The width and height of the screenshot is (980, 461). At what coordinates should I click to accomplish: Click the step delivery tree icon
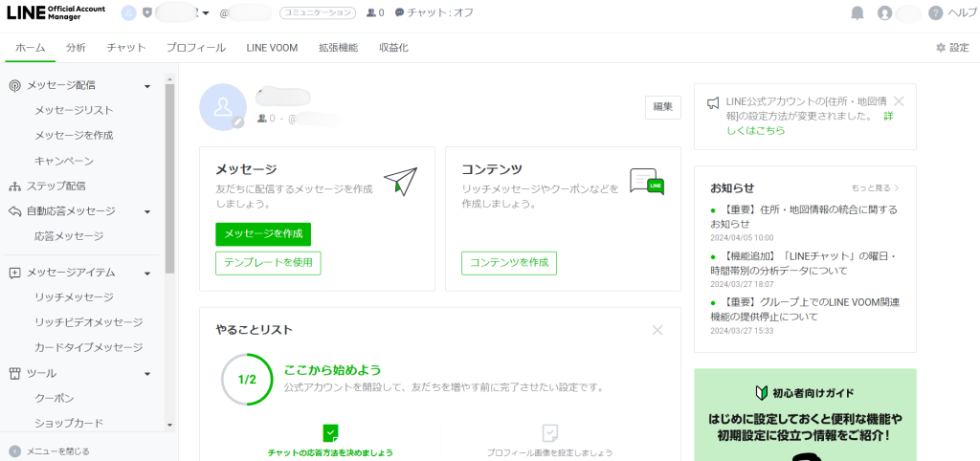pos(14,187)
